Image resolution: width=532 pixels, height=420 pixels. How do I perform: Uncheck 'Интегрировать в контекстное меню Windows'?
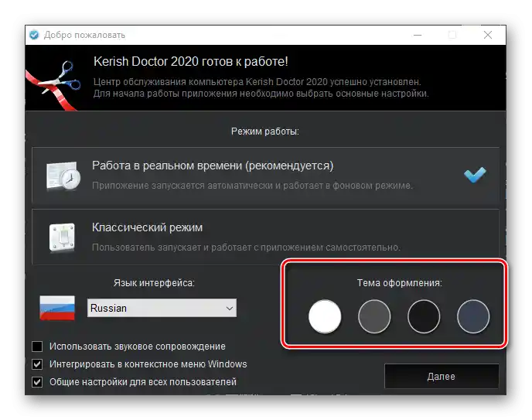point(37,364)
